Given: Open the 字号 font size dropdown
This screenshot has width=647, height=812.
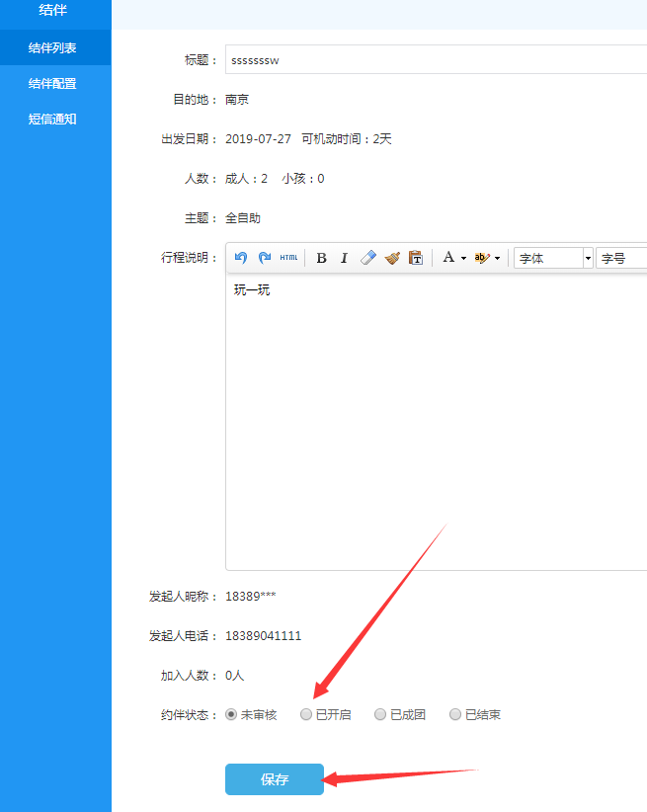Looking at the screenshot, I should [622, 258].
